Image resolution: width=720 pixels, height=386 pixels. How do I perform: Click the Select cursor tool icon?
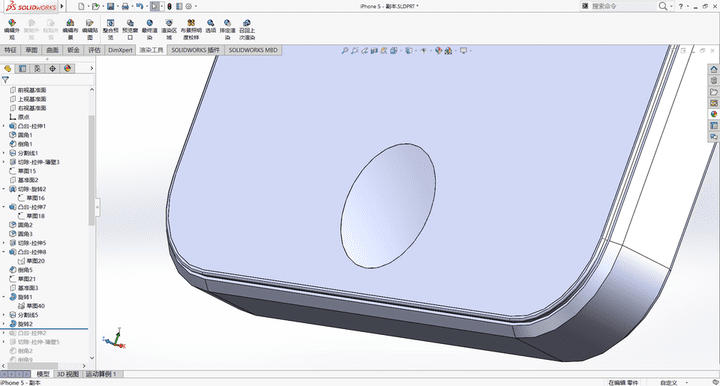(x=155, y=6)
